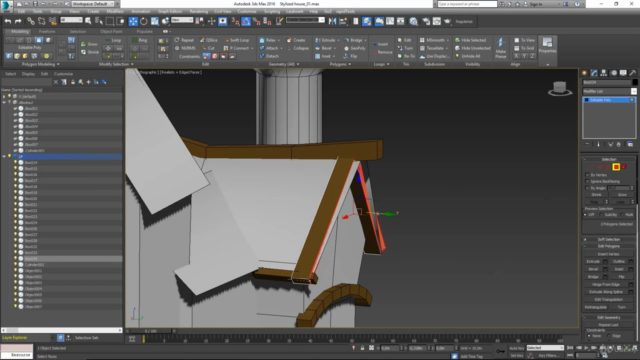Image resolution: width=640 pixels, height=360 pixels.
Task: Switch to the Populate ribbon tab
Action: pyautogui.click(x=144, y=31)
